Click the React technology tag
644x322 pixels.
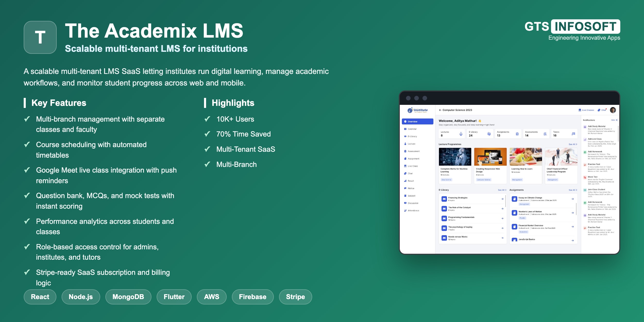pyautogui.click(x=40, y=297)
